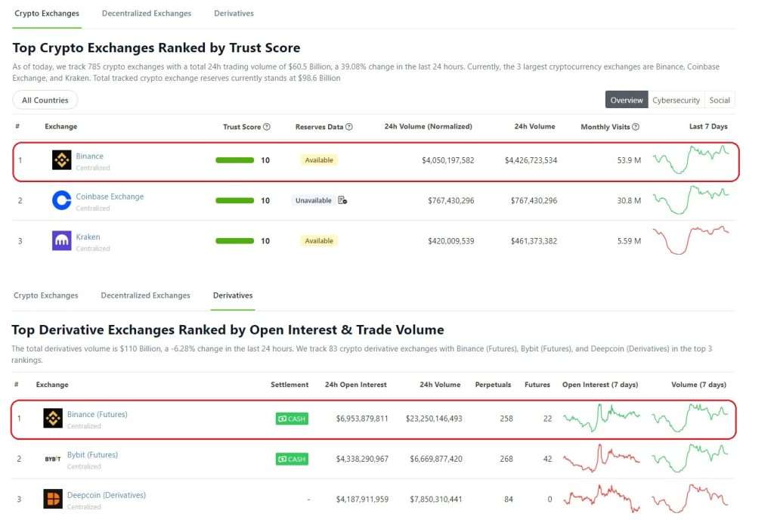Click the Bybit Futures logo icon
Image resolution: width=774 pixels, height=532 pixels.
click(x=53, y=459)
